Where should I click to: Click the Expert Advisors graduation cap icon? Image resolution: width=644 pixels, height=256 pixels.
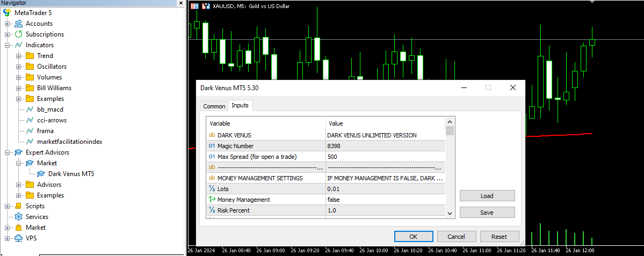click(x=18, y=152)
